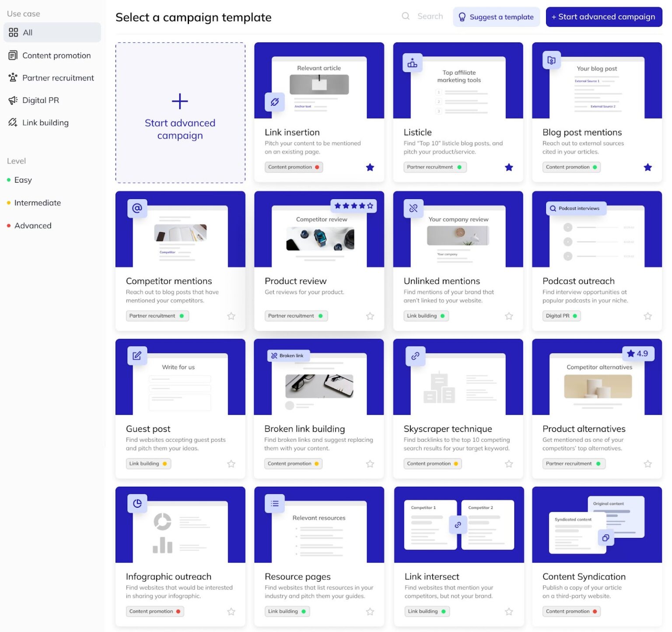Switch to the Partner recruitment use case

[58, 77]
